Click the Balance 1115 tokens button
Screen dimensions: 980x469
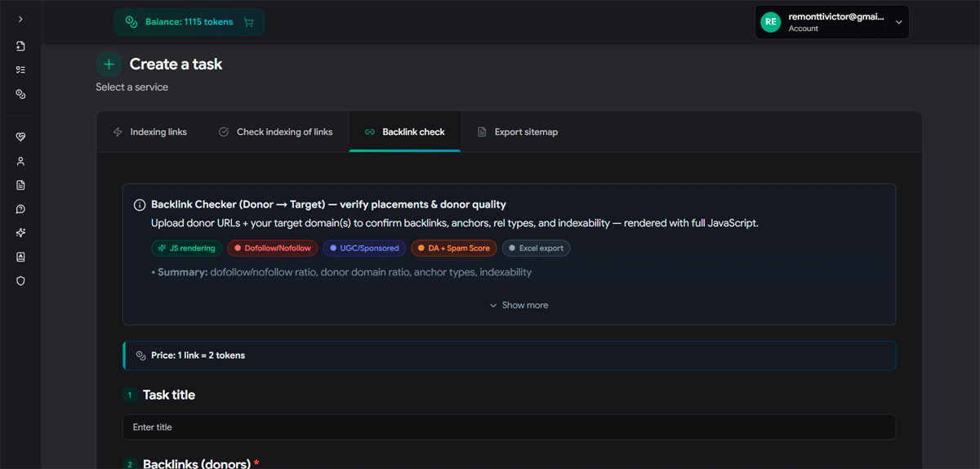189,22
